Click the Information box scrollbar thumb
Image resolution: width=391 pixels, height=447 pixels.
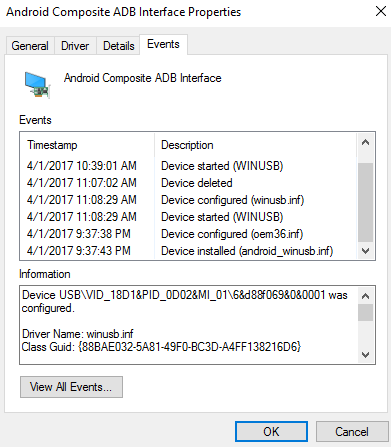tap(366, 313)
